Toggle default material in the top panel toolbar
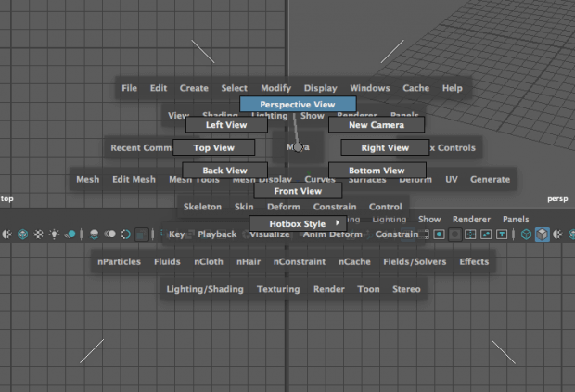Screen dimensions: 575x392 click(x=6, y=234)
